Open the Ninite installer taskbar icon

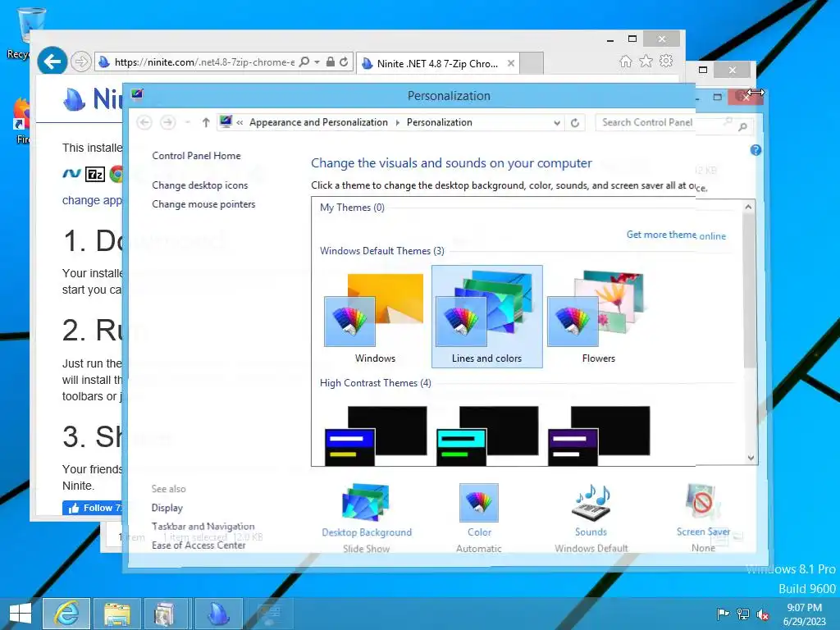pos(218,614)
